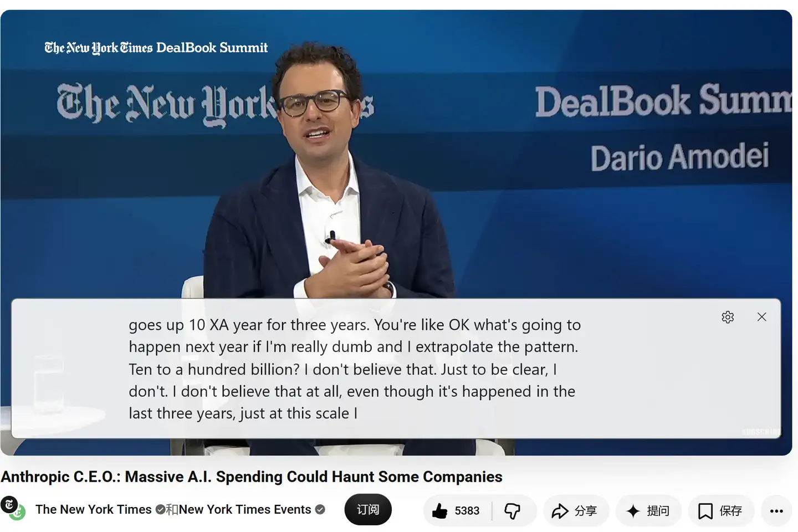Dislike the video using thumbs-down icon
Image resolution: width=798 pixels, height=532 pixels.
pyautogui.click(x=513, y=510)
